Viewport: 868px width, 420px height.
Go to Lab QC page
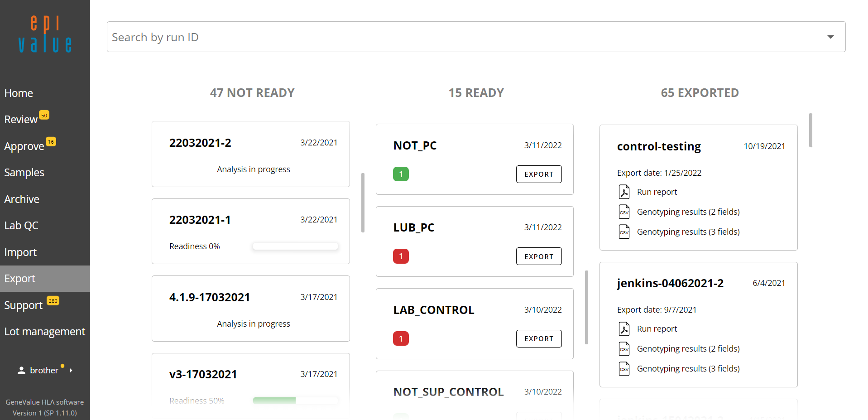[21, 226]
